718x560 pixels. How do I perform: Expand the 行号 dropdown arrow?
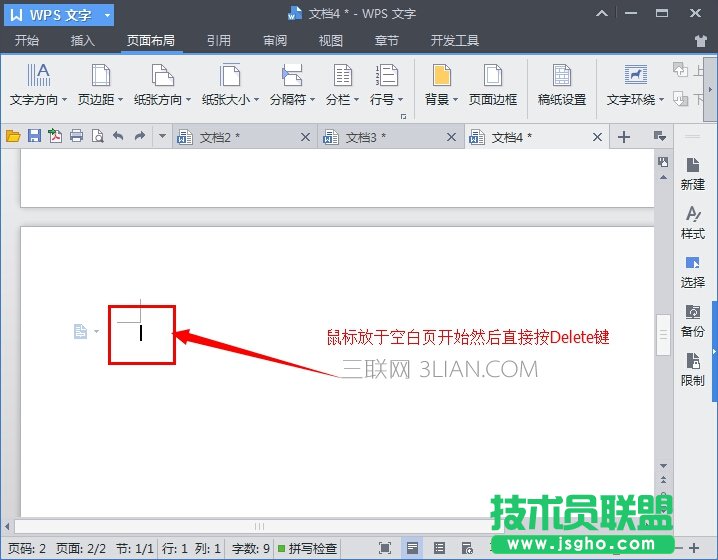pyautogui.click(x=400, y=99)
